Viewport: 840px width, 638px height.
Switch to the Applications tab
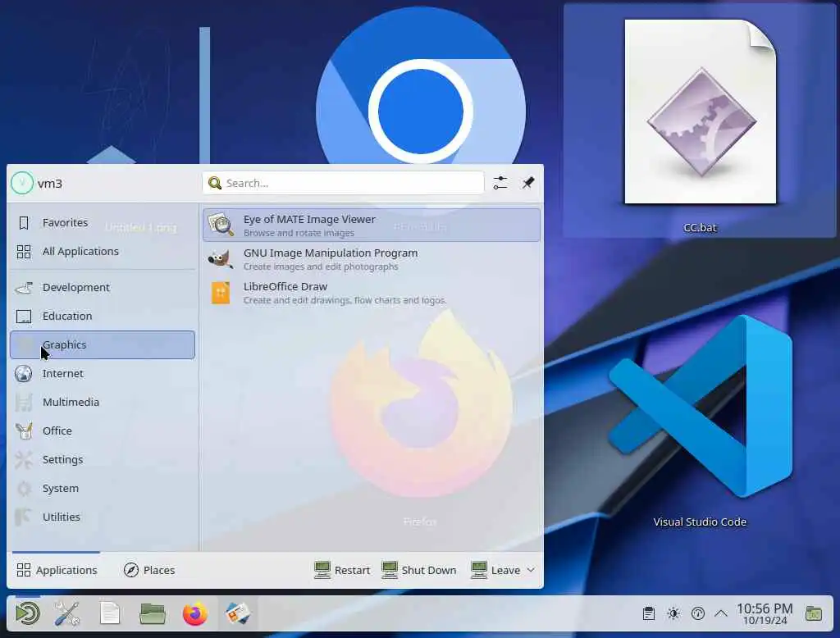[x=57, y=570]
